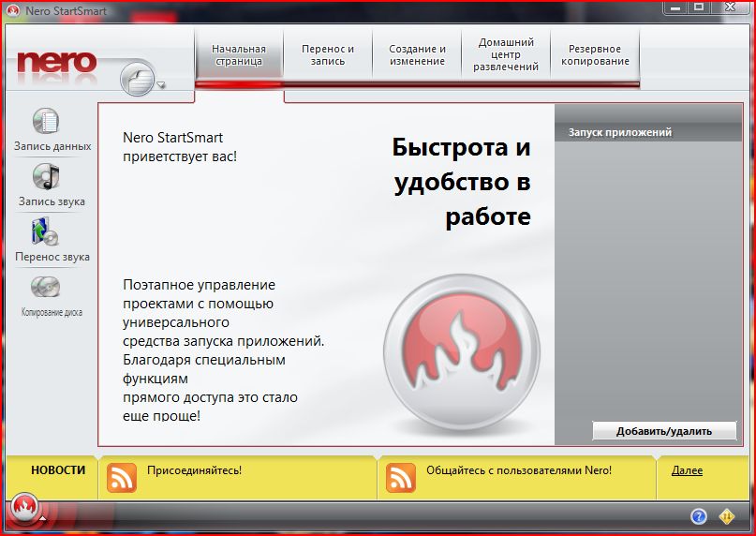Close the Nero StartSmart window
756x536 pixels.
point(730,7)
